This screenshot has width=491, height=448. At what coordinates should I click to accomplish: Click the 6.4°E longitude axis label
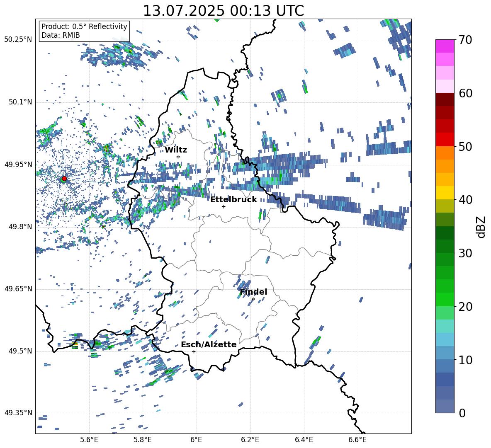tap(304, 440)
